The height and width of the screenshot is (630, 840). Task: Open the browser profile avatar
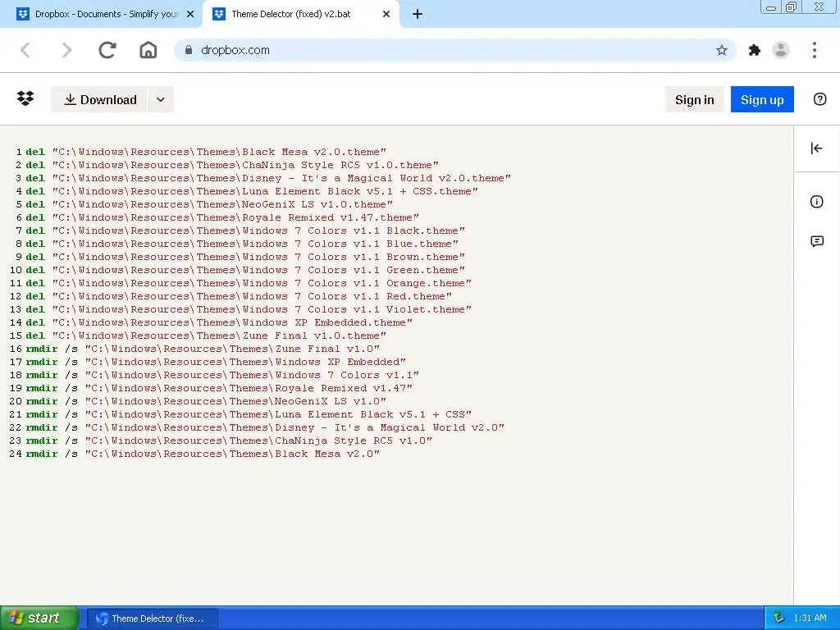781,50
